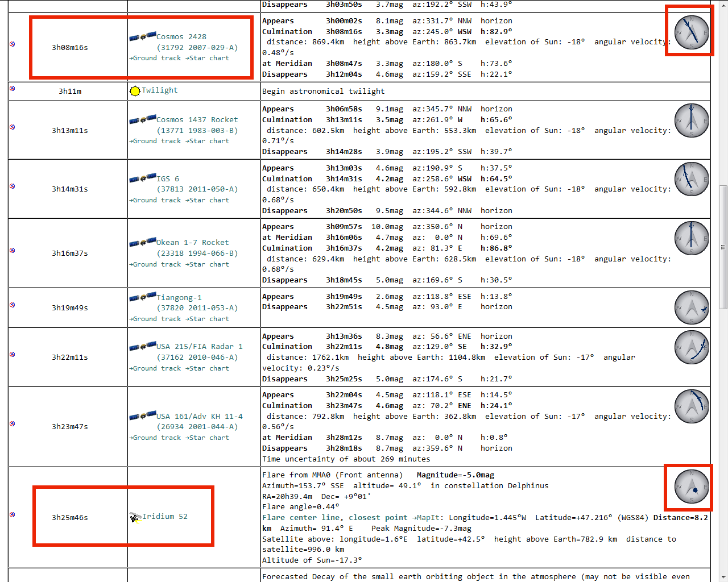This screenshot has width=728, height=582.
Task: Open compass pass chart for Tiangong-1
Action: click(691, 307)
